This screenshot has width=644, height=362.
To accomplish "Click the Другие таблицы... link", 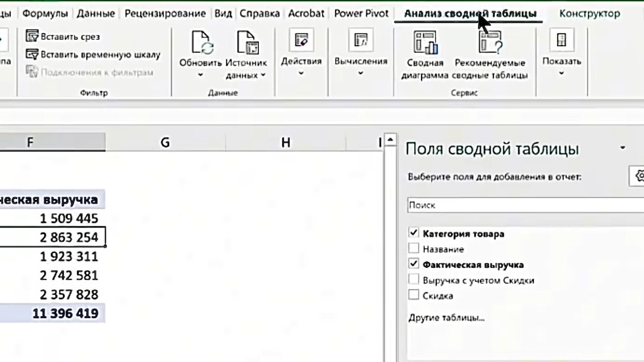I will coord(446,317).
